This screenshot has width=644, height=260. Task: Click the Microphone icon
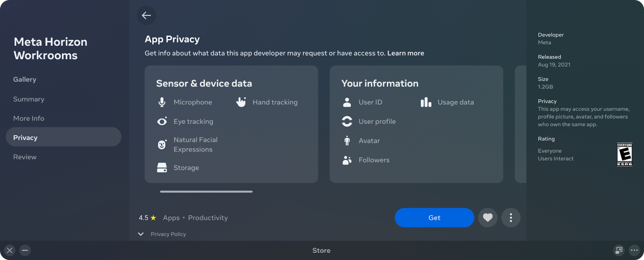(162, 102)
